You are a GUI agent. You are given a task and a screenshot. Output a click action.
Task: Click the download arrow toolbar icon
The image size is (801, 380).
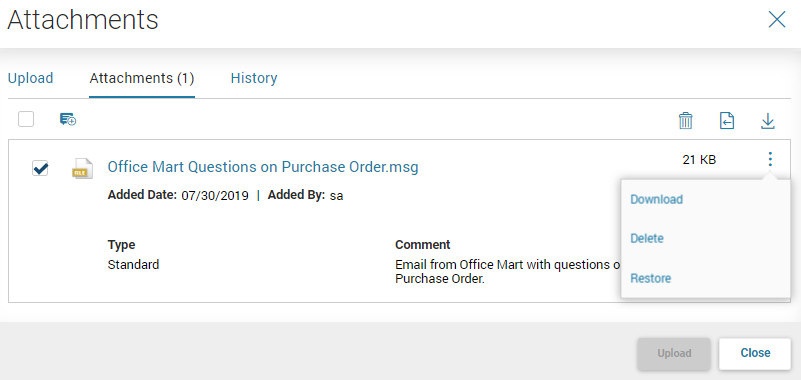768,121
